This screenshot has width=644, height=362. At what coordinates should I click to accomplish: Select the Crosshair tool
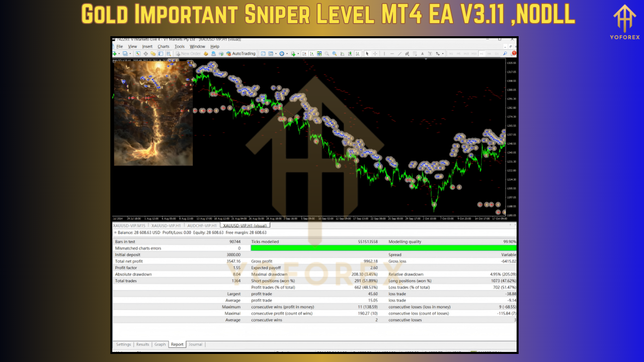(x=375, y=53)
